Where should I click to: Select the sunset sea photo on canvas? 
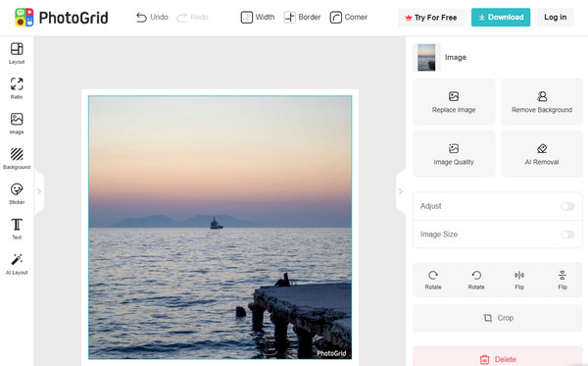tap(220, 228)
